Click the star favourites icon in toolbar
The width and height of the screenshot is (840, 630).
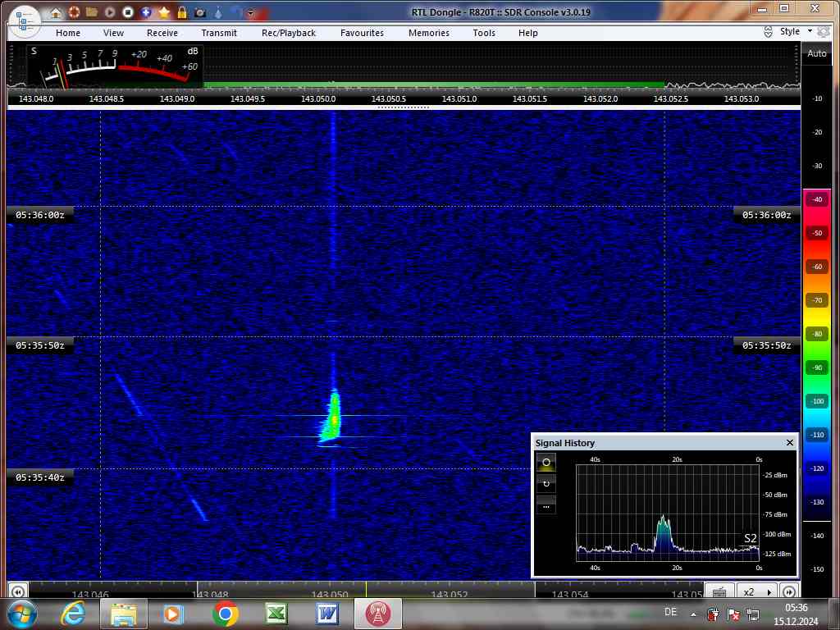tap(164, 11)
